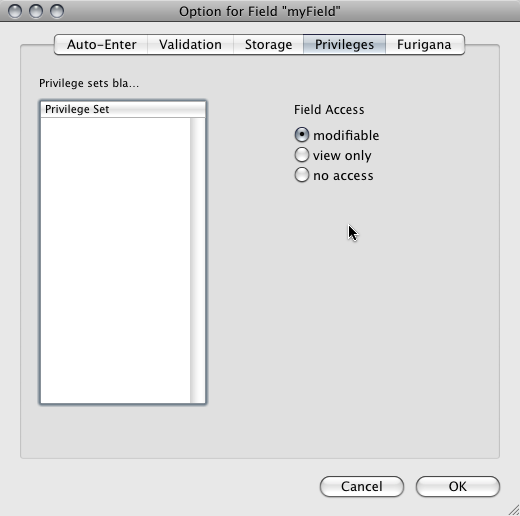This screenshot has width=520, height=516.
Task: Confirm the dialog with OK
Action: click(458, 486)
